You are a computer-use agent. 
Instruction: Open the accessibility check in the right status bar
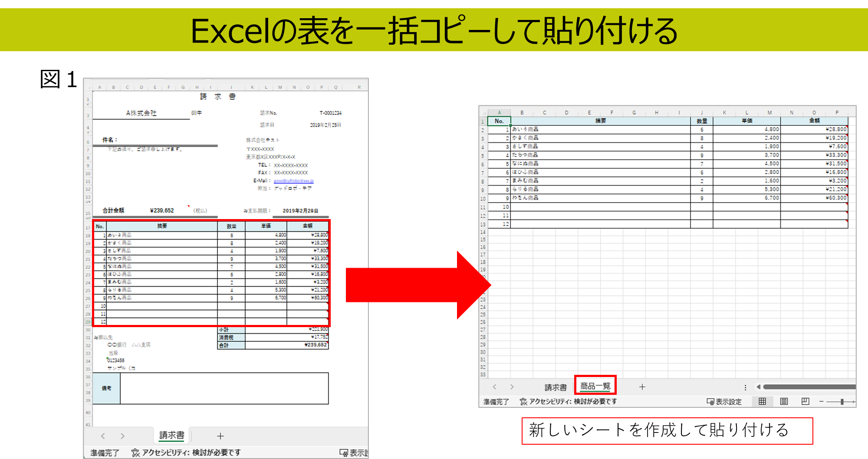click(568, 402)
